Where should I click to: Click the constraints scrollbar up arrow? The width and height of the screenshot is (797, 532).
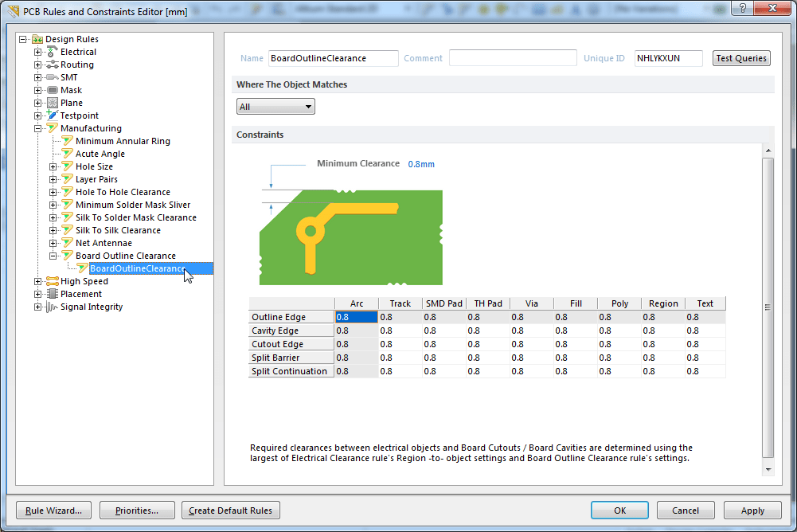coord(768,151)
